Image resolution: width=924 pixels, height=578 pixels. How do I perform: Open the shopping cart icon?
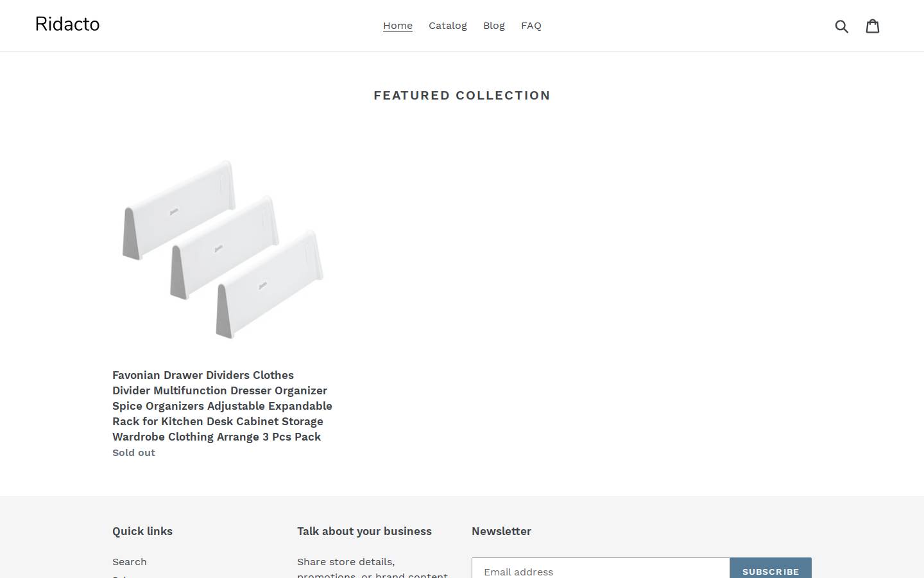coord(873,26)
